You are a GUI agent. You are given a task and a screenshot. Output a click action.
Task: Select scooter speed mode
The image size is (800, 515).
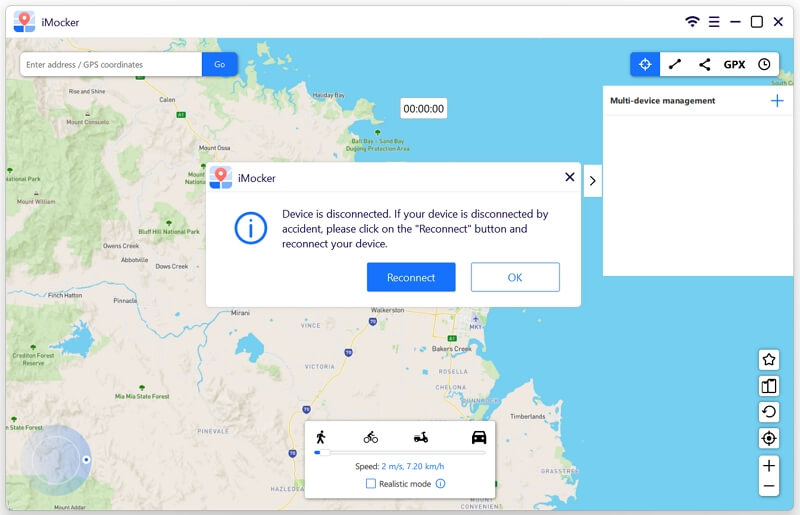tap(421, 437)
